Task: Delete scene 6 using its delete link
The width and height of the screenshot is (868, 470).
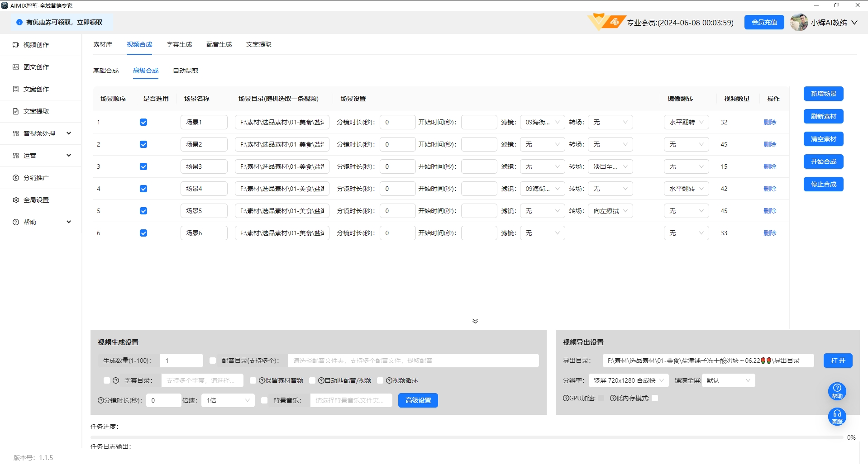Action: tap(769, 233)
